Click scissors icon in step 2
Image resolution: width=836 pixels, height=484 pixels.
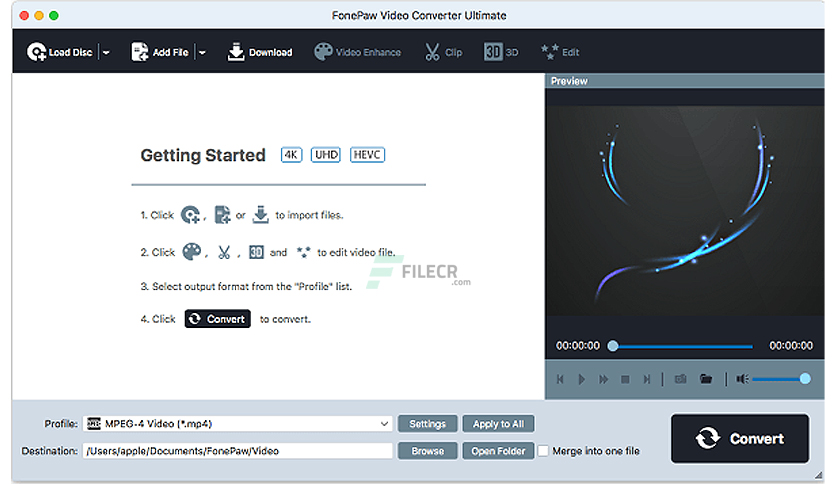point(224,252)
